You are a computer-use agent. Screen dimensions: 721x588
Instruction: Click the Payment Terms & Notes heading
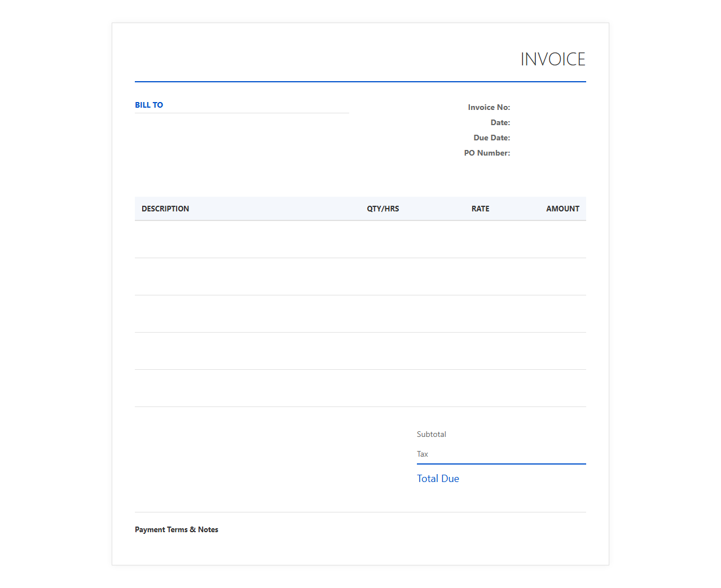click(x=177, y=529)
